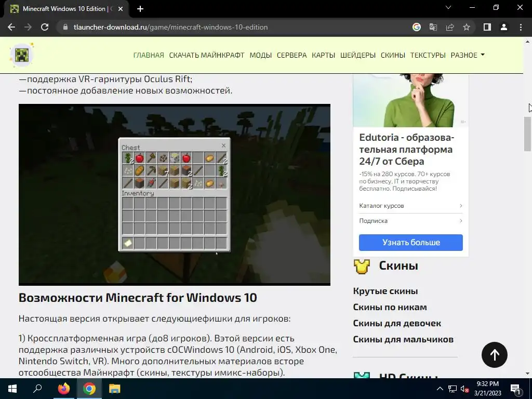Show hidden system tray icons
The height and width of the screenshot is (399, 532).
tap(440, 389)
